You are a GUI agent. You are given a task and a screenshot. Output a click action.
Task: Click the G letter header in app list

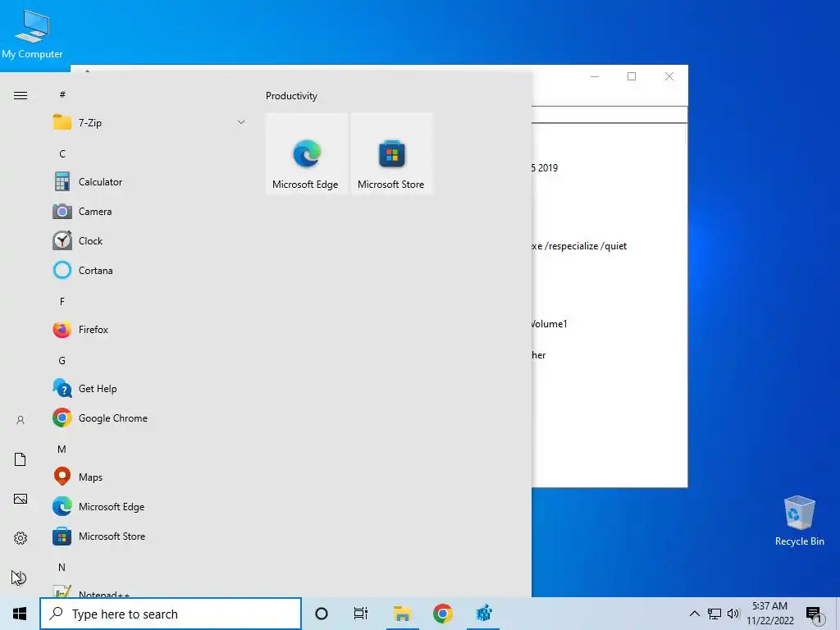click(62, 361)
